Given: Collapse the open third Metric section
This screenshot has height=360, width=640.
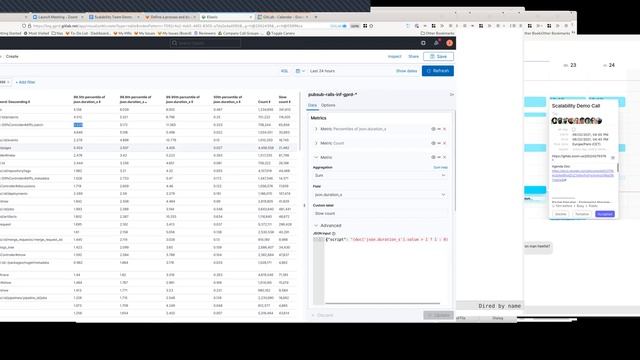Looking at the screenshot, I should click(x=316, y=157).
